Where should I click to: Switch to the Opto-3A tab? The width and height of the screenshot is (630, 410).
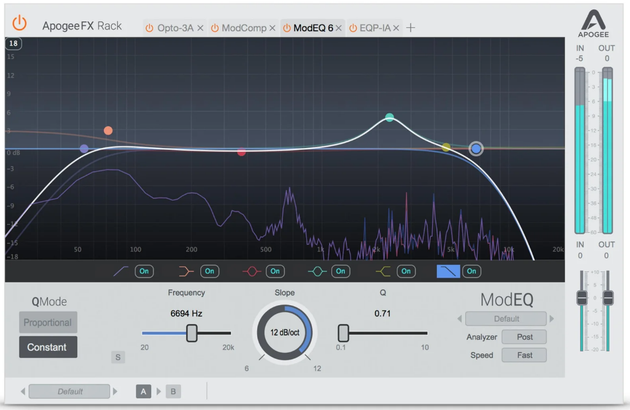coord(175,28)
